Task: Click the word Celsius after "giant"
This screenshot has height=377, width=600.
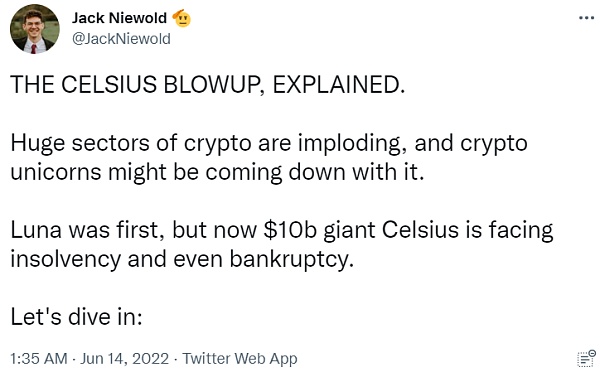Action: [420, 230]
